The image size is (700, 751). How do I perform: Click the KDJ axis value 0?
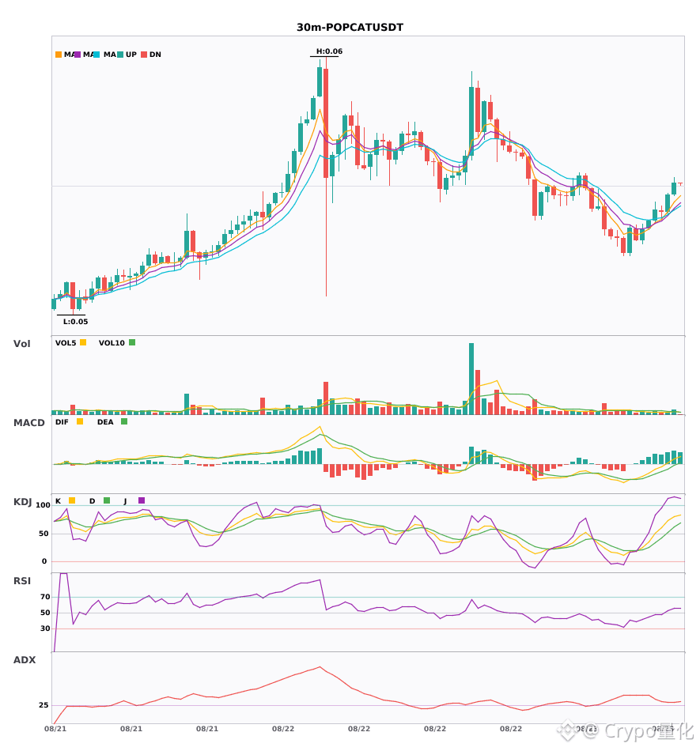[44, 561]
